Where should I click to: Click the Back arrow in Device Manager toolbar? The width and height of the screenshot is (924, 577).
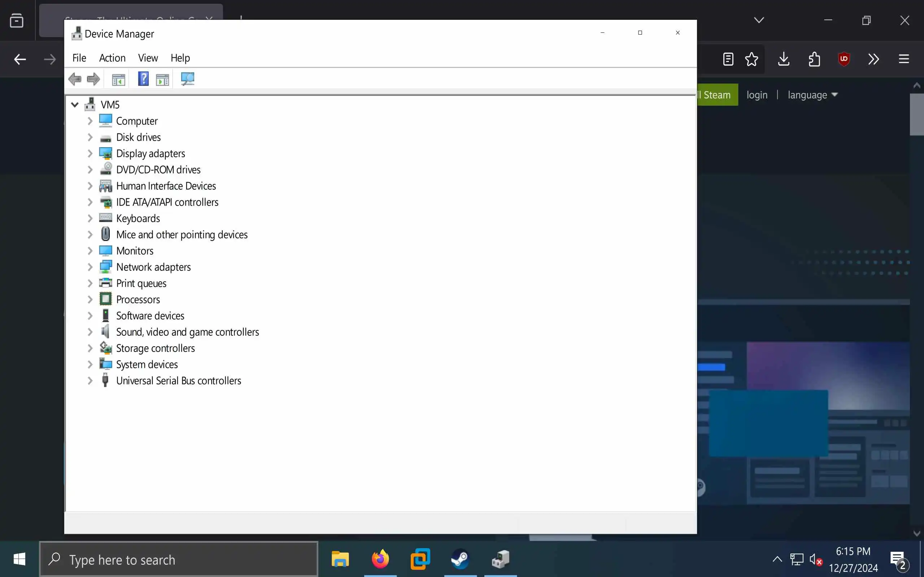tap(75, 79)
